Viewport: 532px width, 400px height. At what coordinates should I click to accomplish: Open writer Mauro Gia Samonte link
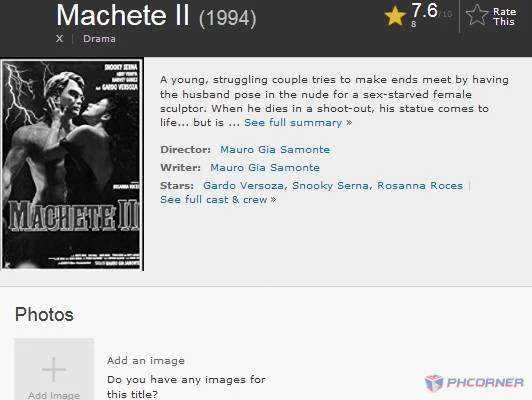click(265, 168)
